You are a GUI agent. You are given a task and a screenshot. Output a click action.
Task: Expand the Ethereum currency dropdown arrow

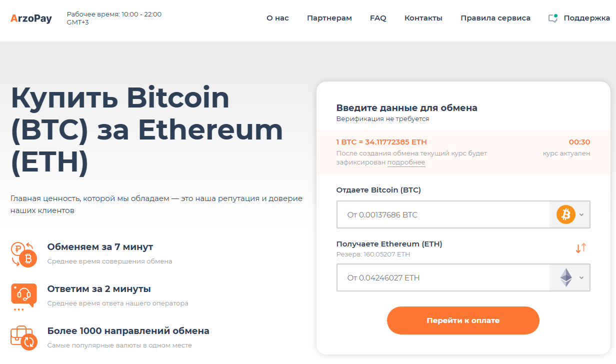coord(581,278)
